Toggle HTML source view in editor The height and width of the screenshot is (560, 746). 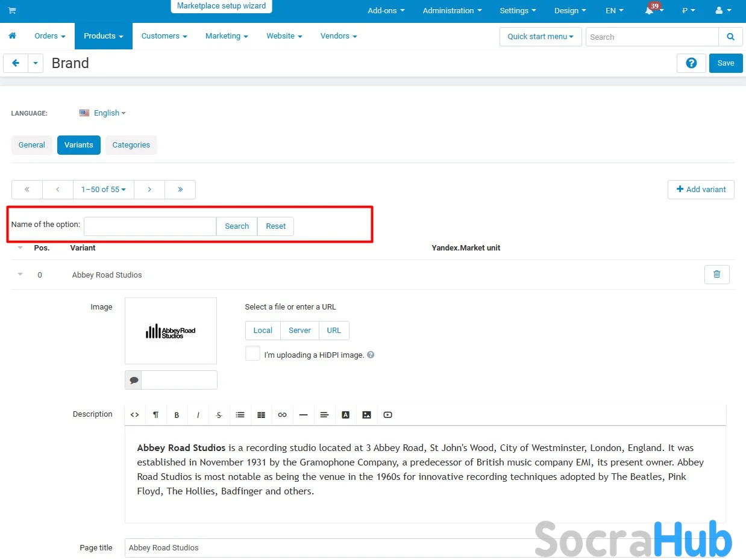[x=135, y=415]
